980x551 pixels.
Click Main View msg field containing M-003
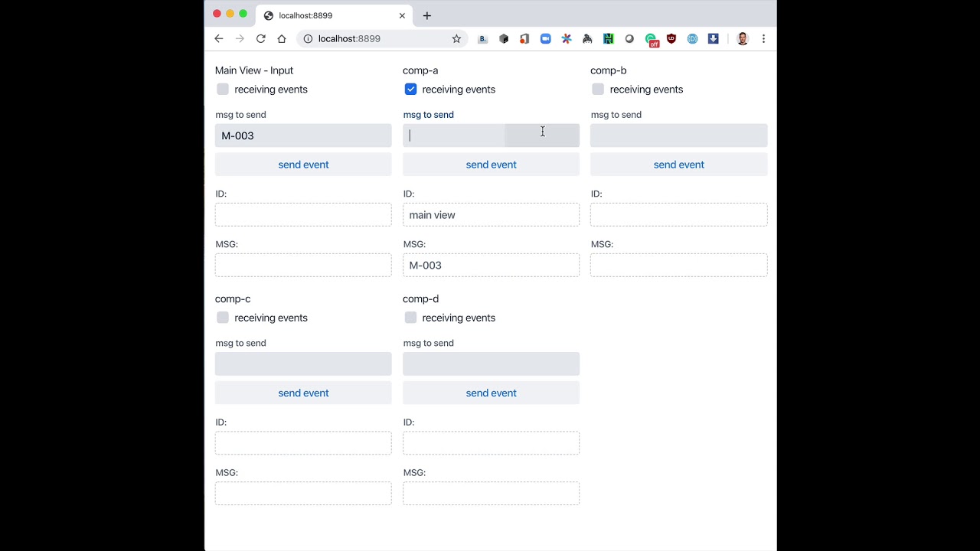coord(303,135)
